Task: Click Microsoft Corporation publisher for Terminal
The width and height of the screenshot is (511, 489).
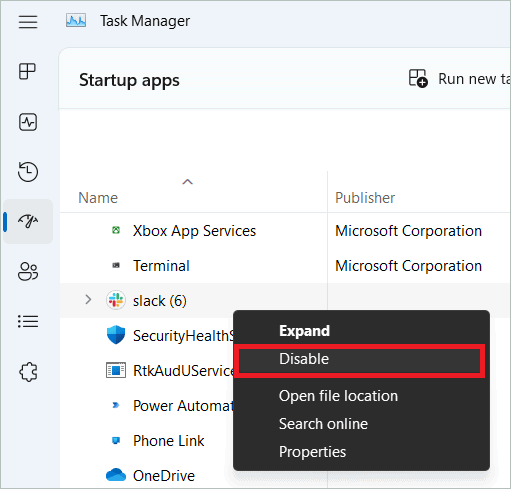Action: 408,266
